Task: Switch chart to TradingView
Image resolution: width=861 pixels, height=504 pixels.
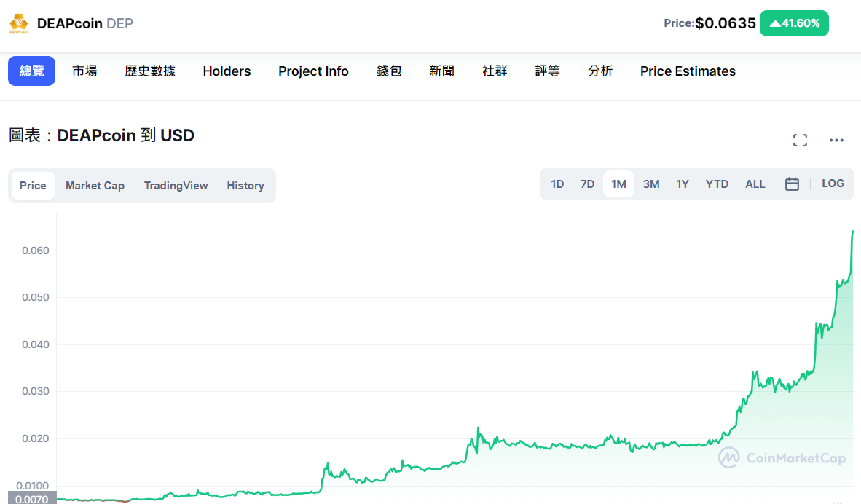Action: pyautogui.click(x=176, y=186)
